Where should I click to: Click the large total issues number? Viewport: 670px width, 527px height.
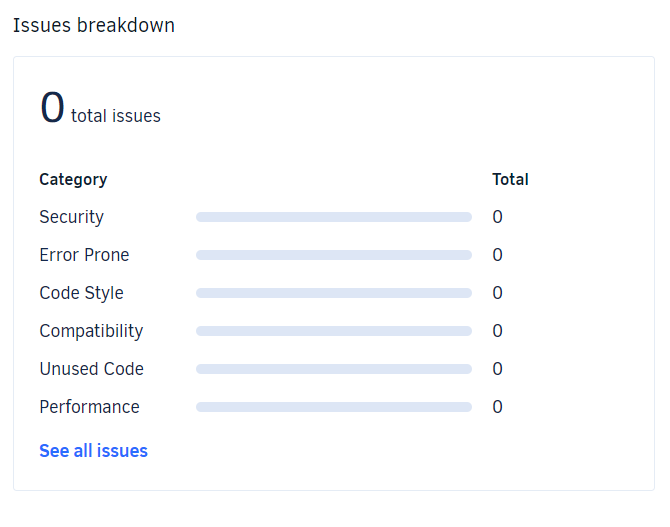click(52, 107)
